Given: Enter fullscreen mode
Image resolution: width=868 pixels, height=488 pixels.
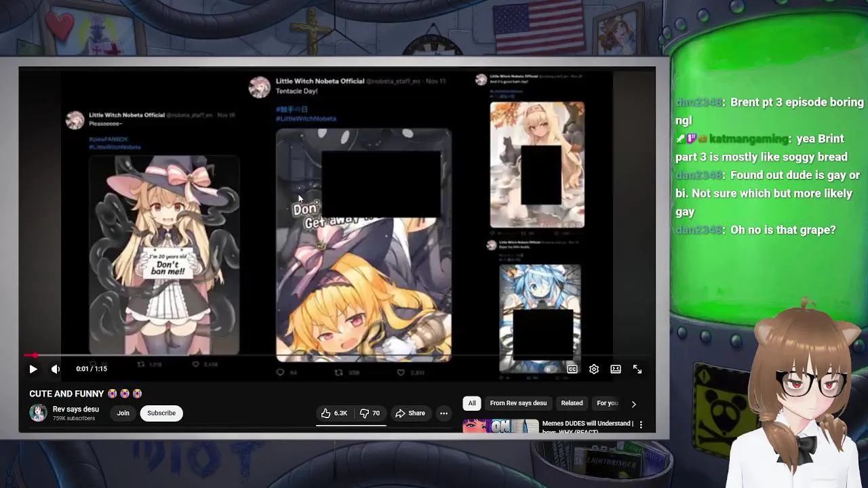Looking at the screenshot, I should click(x=637, y=369).
